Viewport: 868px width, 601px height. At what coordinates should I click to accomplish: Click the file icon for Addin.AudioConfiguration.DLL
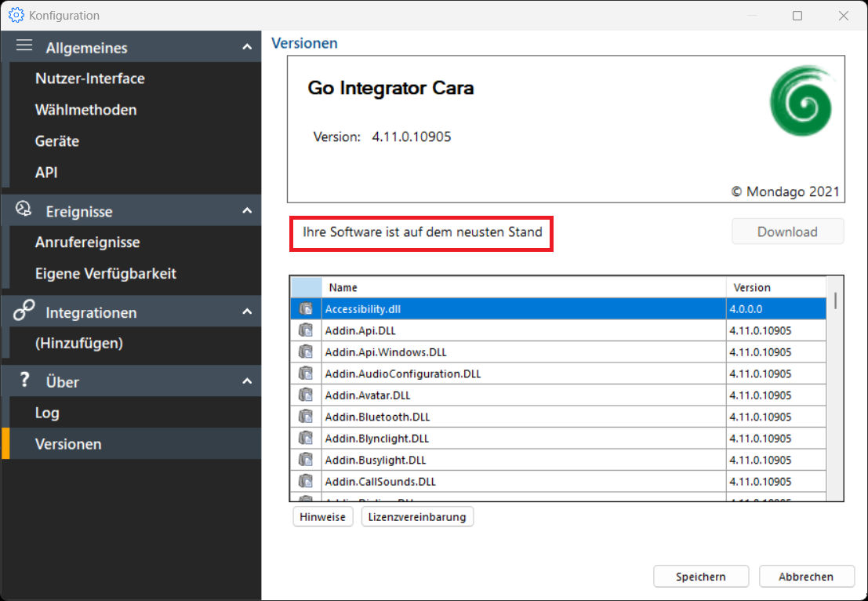[x=306, y=374]
